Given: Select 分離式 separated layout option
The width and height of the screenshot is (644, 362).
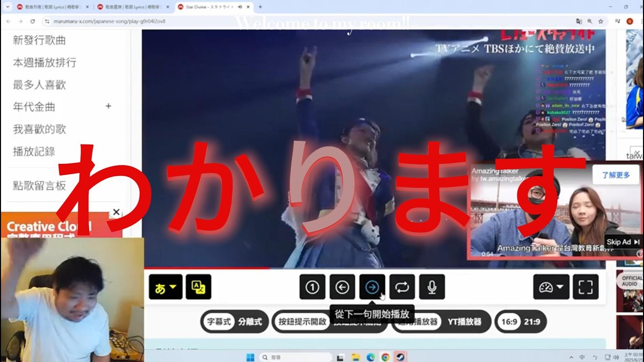Looking at the screenshot, I should point(250,322).
